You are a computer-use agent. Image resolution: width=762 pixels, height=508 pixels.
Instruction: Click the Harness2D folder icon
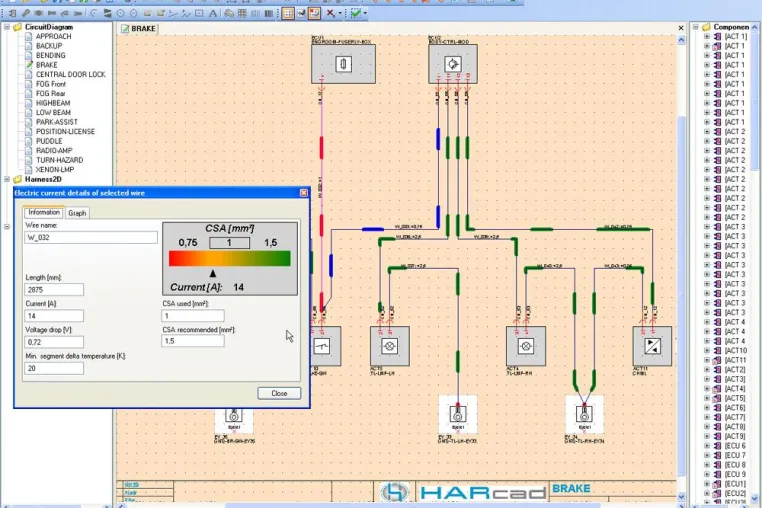click(x=17, y=179)
